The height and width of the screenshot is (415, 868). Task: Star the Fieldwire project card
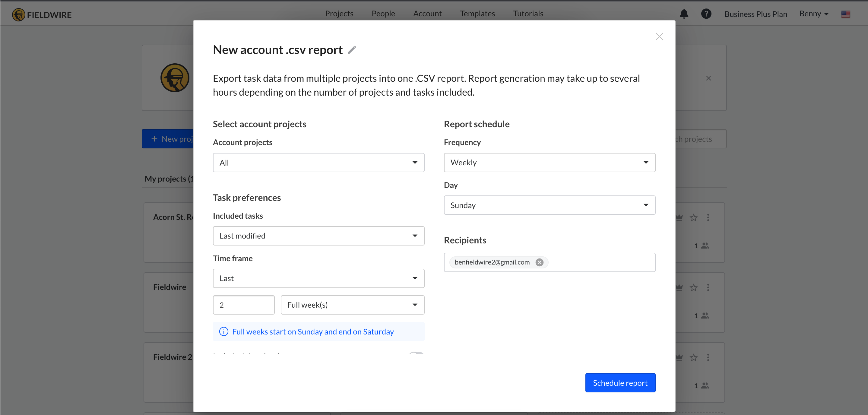pyautogui.click(x=693, y=287)
